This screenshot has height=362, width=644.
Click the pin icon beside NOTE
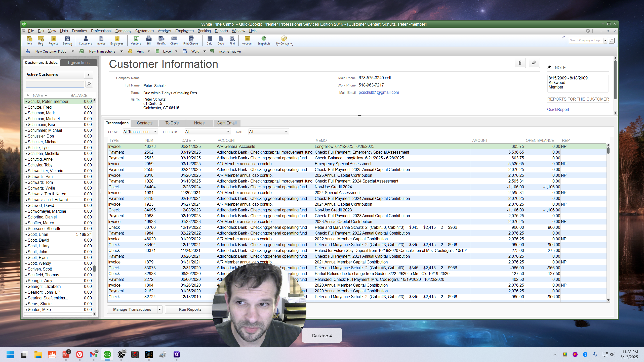(549, 67)
